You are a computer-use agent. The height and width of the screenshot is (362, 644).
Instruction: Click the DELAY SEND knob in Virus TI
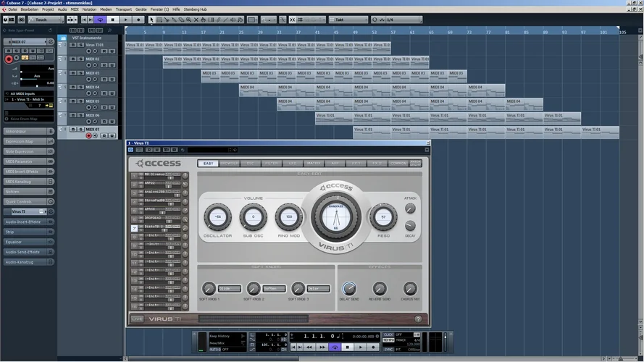coord(349,289)
